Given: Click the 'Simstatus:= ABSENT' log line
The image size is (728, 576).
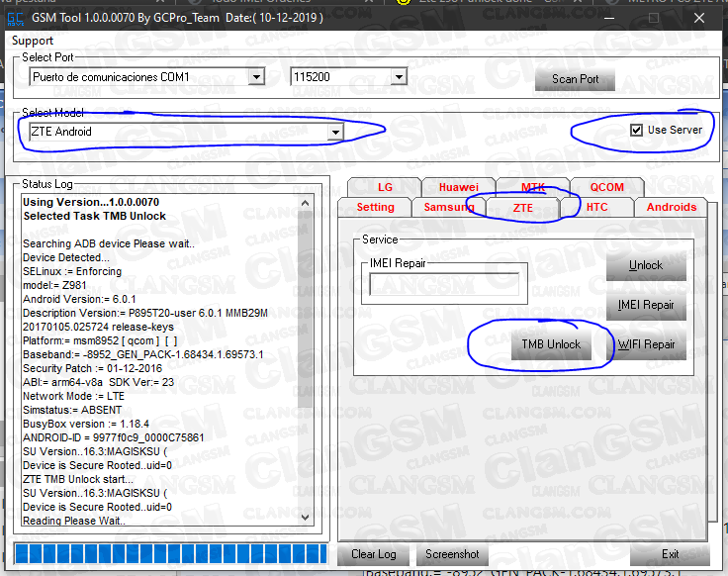Looking at the screenshot, I should coord(72,410).
